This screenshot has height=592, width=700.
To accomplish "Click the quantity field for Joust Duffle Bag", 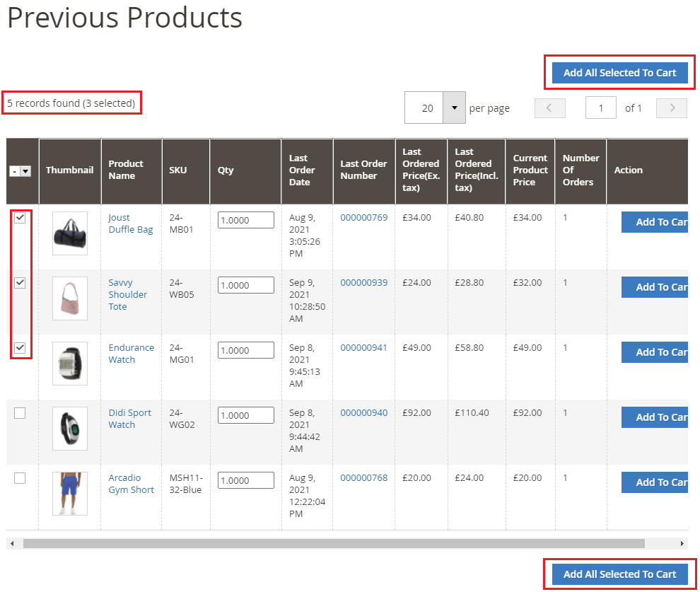I will [245, 220].
